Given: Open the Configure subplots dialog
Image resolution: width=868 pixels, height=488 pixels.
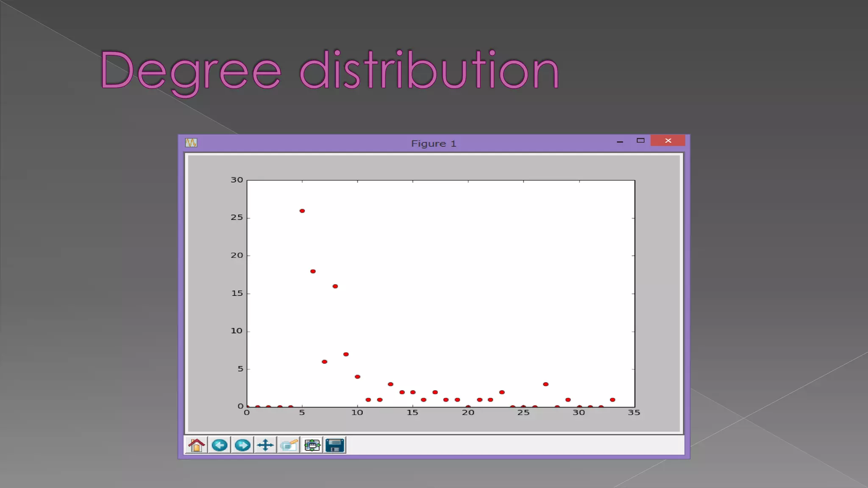Looking at the screenshot, I should [312, 445].
